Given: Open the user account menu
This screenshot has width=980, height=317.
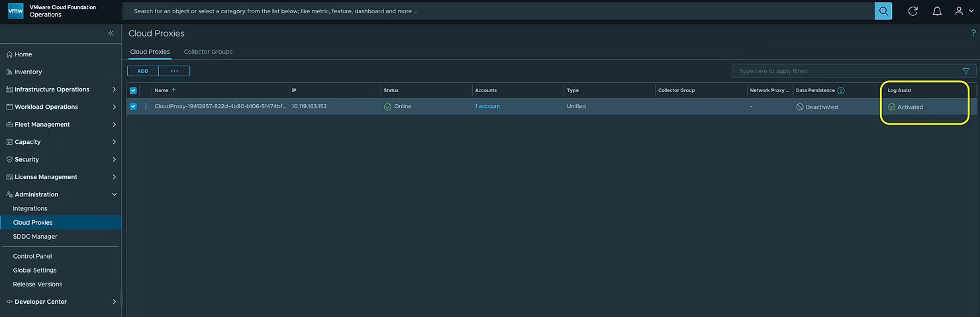Looking at the screenshot, I should tap(963, 11).
